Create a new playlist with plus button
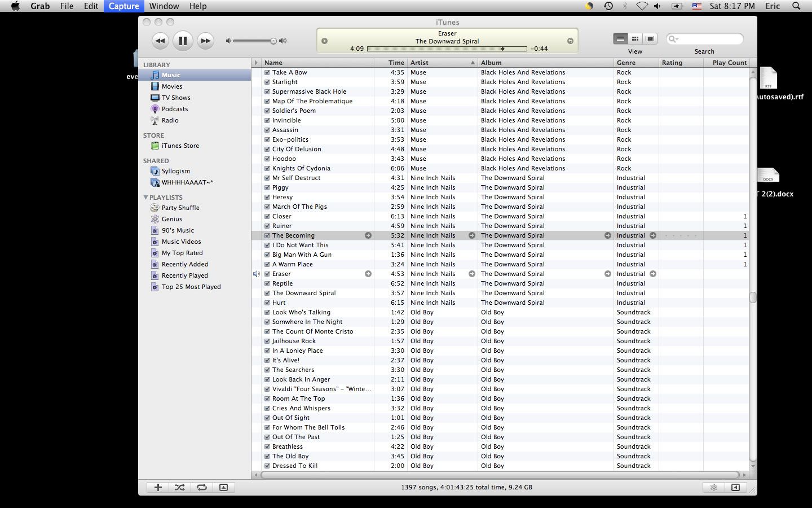Screen dimensions: 812x508 coord(158,487)
